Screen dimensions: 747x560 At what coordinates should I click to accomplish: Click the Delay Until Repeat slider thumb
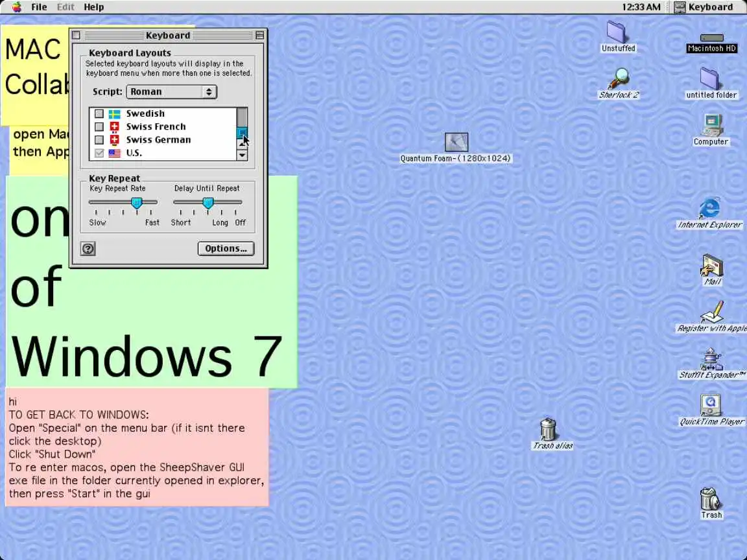tap(208, 204)
